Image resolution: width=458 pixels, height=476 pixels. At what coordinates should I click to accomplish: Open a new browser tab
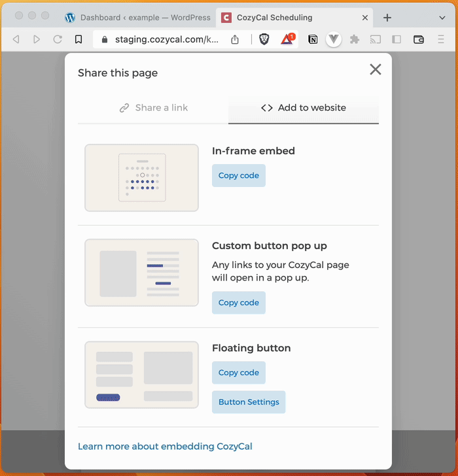(387, 18)
